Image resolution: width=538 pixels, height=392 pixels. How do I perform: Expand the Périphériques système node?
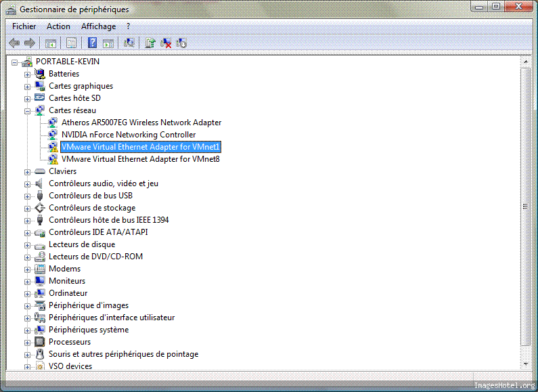coord(27,330)
